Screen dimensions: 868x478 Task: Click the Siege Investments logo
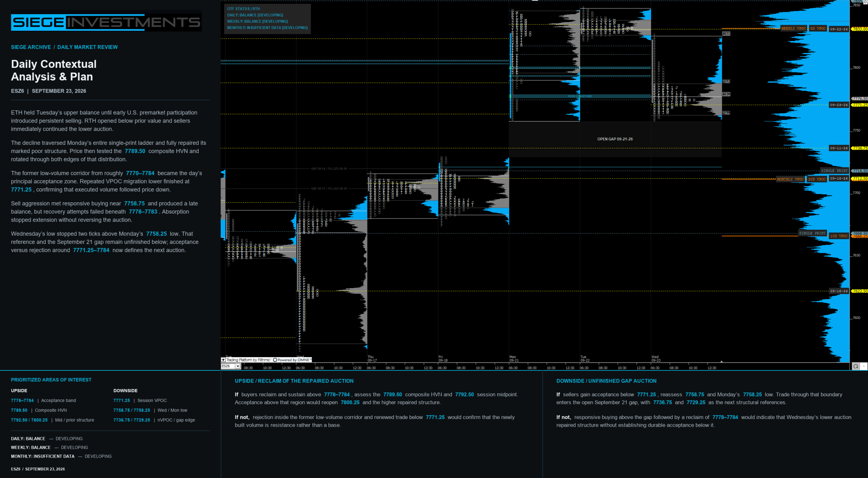tap(106, 22)
